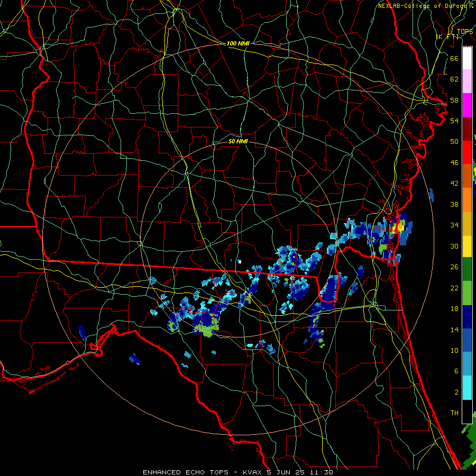Image resolution: width=476 pixels, height=476 pixels.
Task: Click the medium blue legend swatch
Action: 467,341
